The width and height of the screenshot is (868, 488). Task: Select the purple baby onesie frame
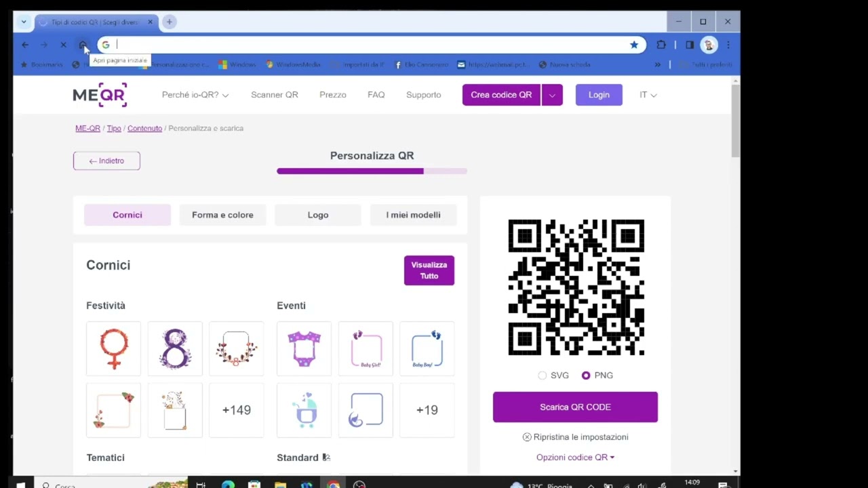(x=304, y=348)
